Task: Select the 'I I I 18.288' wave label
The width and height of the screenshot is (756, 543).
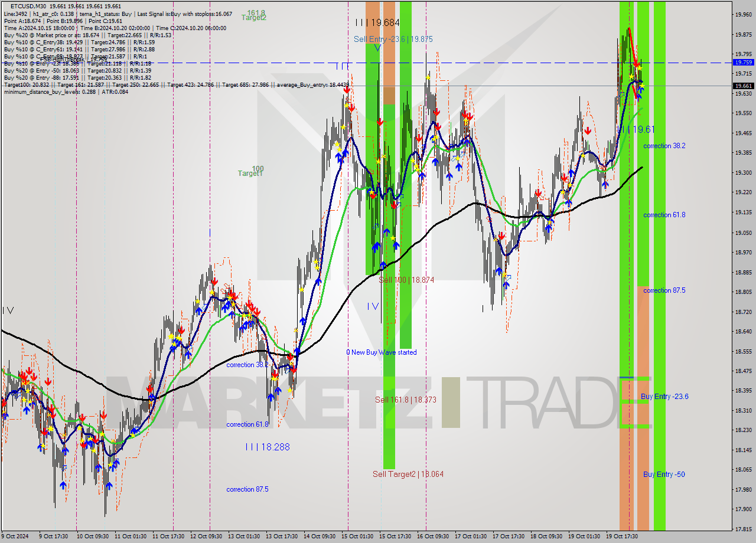Action: (268, 447)
